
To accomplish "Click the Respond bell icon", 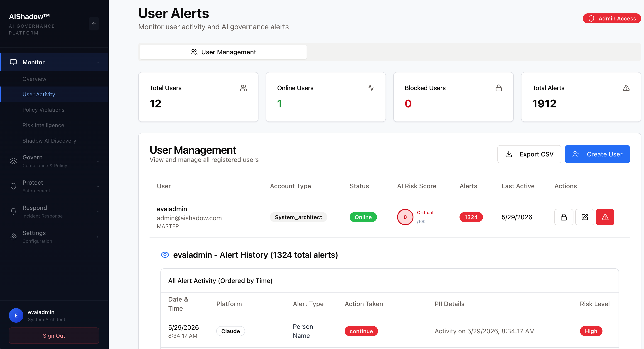I will (x=13, y=211).
